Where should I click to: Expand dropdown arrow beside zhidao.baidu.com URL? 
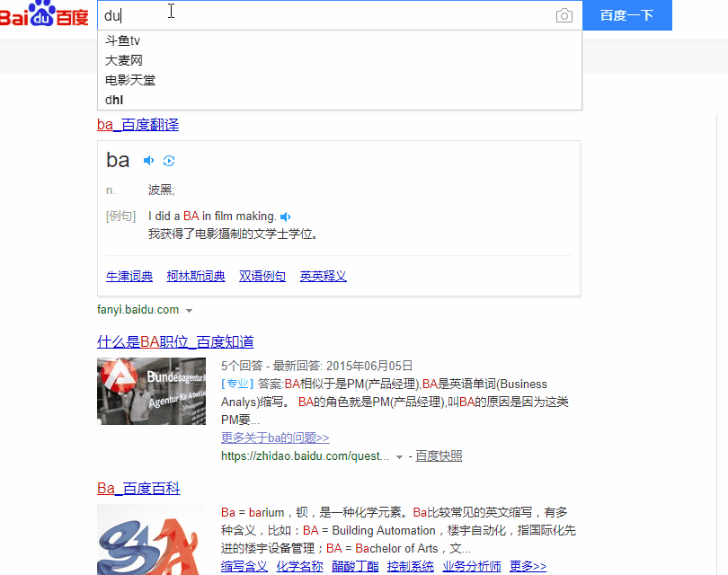[399, 457]
